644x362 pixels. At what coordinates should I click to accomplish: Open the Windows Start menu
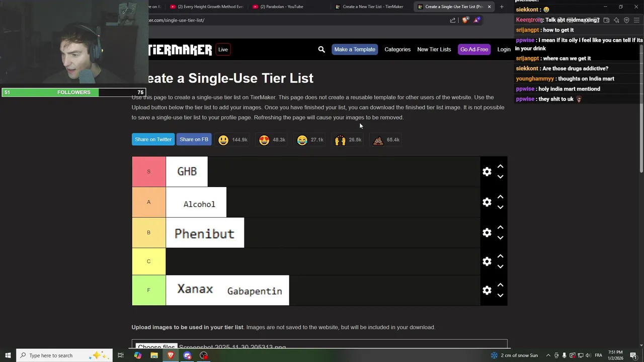click(8, 355)
